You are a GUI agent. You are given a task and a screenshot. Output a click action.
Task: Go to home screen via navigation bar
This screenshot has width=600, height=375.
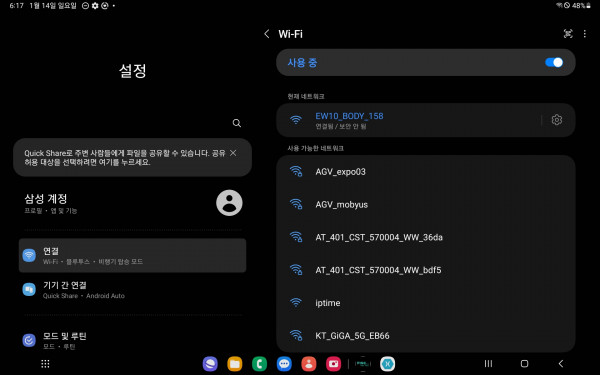pos(525,364)
